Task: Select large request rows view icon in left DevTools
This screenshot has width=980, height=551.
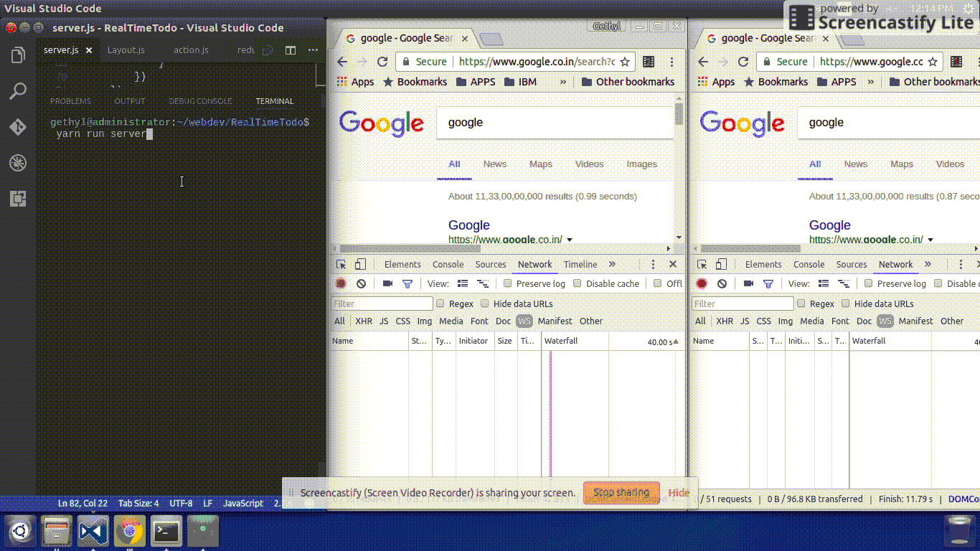Action: pyautogui.click(x=463, y=284)
